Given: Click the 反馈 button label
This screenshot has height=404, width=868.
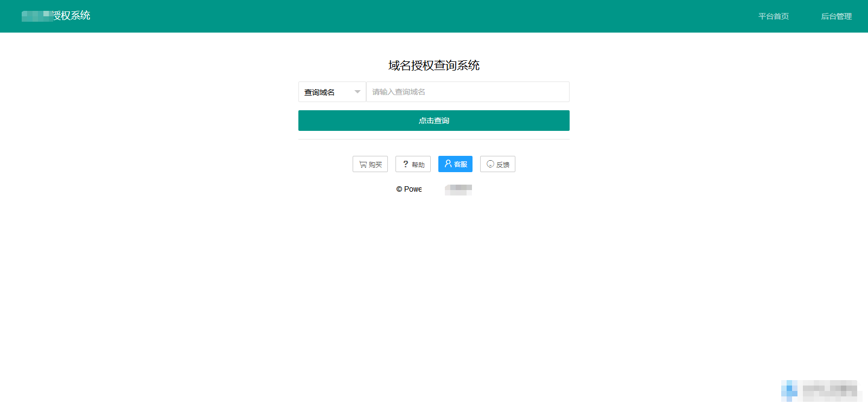Looking at the screenshot, I should click(503, 165).
